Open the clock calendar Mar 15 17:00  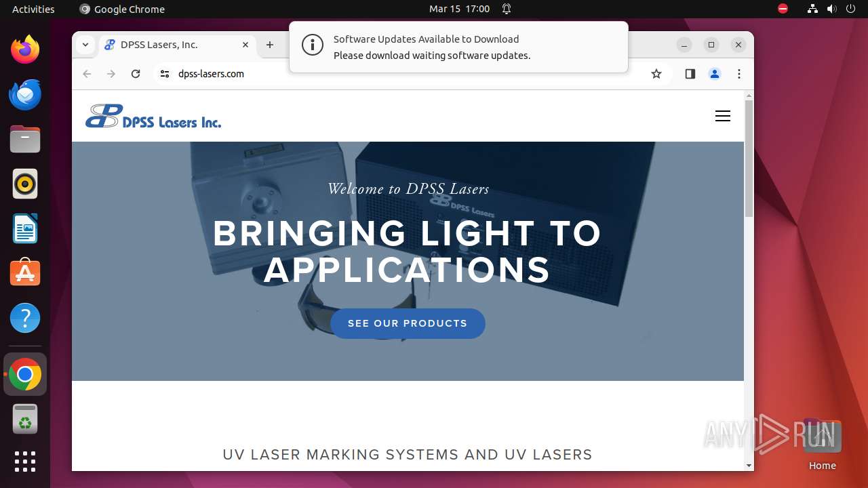click(459, 9)
